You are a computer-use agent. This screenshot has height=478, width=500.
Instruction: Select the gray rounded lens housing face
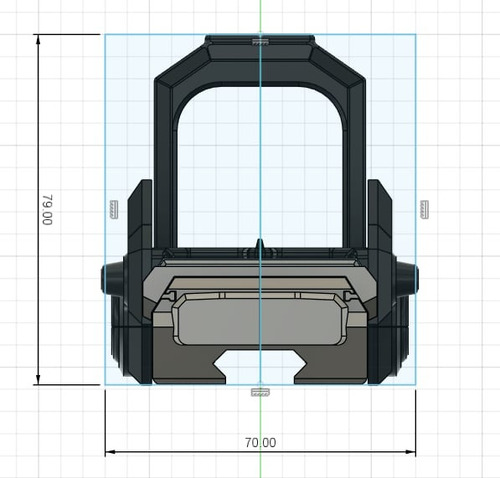point(260,321)
